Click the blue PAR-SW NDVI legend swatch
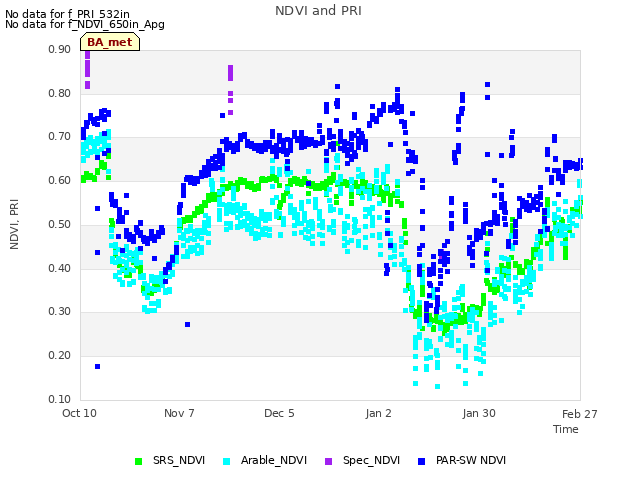 pos(421,461)
